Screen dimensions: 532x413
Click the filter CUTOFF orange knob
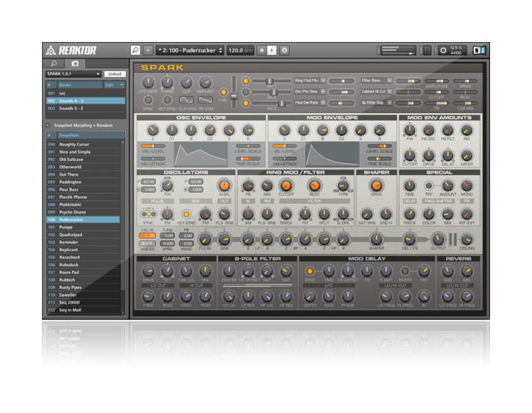pos(286,186)
